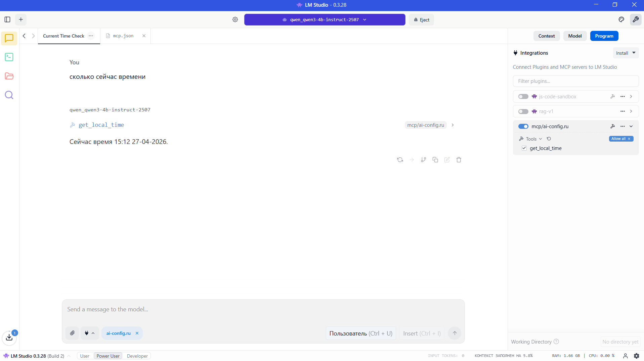
Task: Branch the conversation from this message
Action: pos(424,160)
